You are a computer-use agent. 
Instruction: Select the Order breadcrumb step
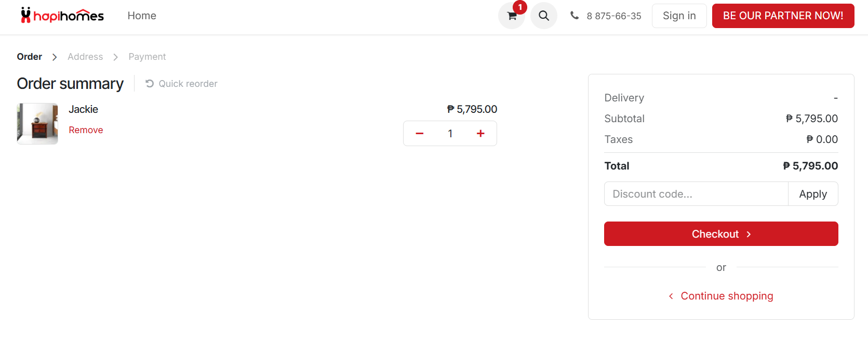click(30, 57)
